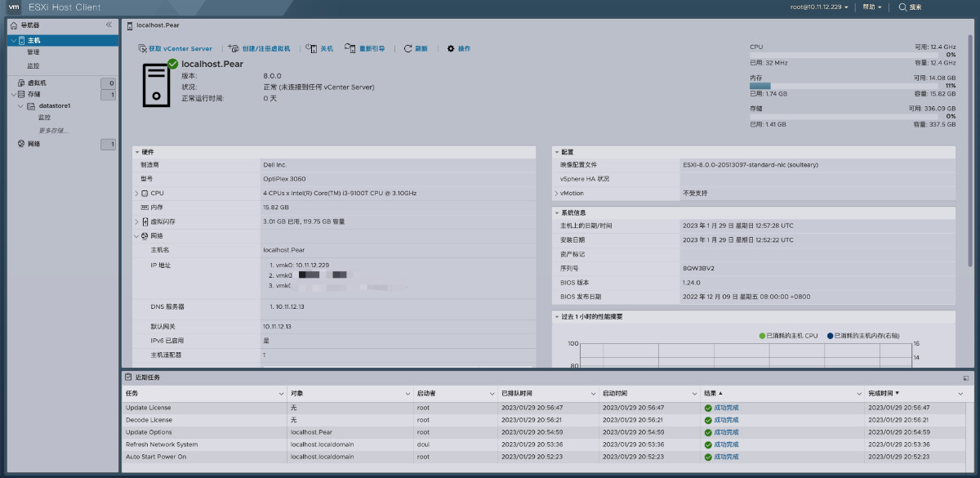Viewport: 980px width, 478px height.
Task: Open the root@10.11.12.229 user dropdown
Action: pyautogui.click(x=819, y=7)
